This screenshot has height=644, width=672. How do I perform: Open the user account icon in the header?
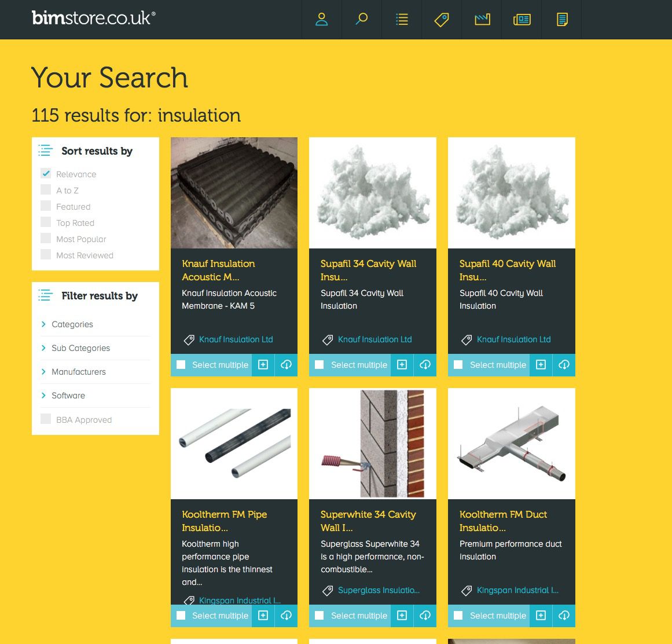(321, 19)
